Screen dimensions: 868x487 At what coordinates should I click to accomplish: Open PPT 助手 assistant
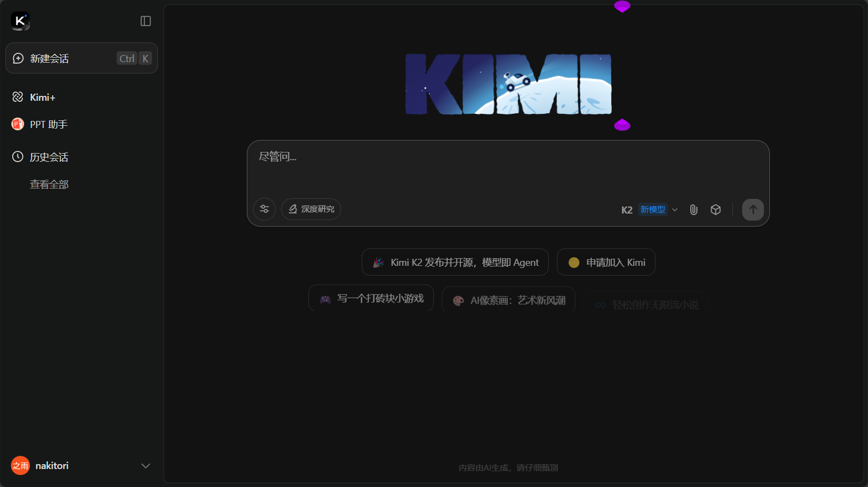pyautogui.click(x=40, y=124)
